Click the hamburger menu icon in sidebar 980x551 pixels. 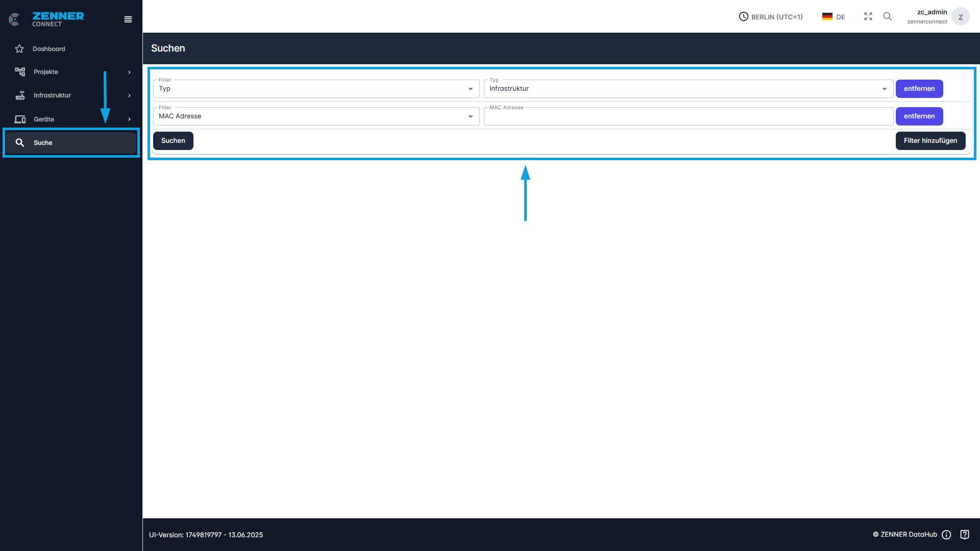128,19
